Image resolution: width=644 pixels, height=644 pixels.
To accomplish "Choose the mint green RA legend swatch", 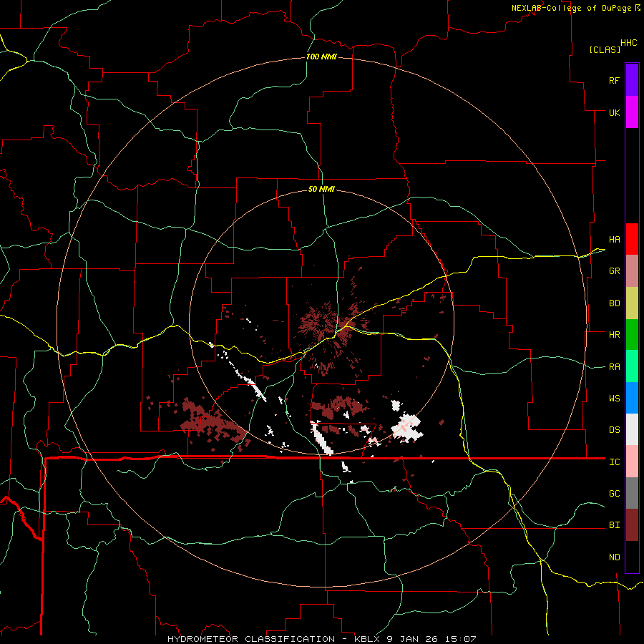I will (x=632, y=366).
